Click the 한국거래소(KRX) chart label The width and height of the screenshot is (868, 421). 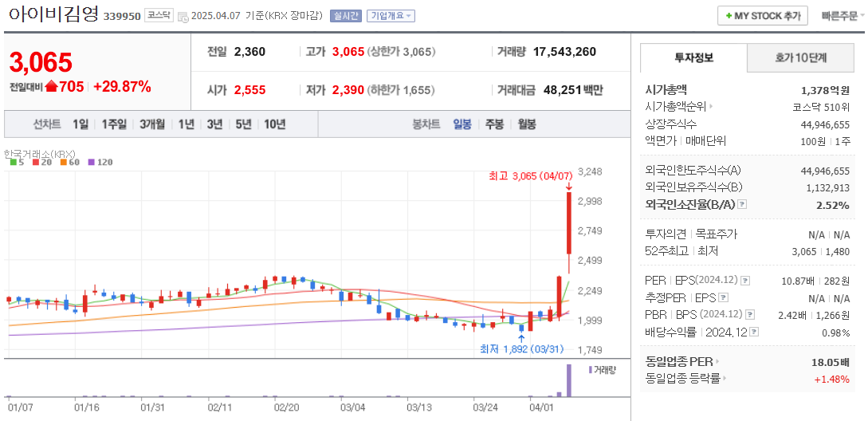coord(39,153)
